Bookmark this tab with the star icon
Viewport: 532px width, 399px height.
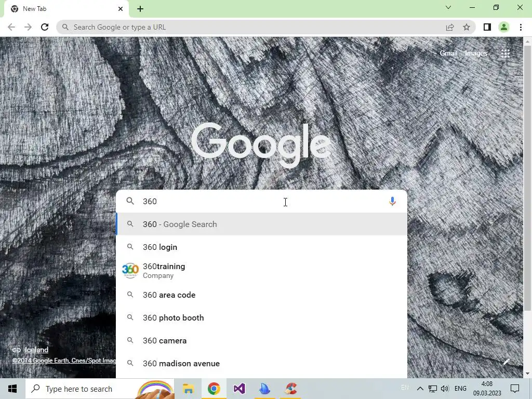pos(467,27)
